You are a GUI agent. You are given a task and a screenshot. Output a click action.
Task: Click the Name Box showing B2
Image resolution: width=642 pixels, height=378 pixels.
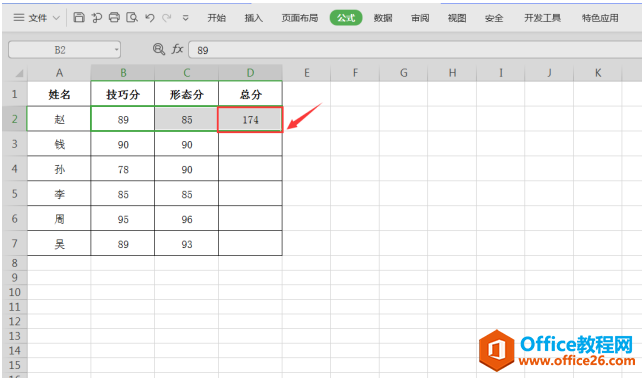coord(60,50)
